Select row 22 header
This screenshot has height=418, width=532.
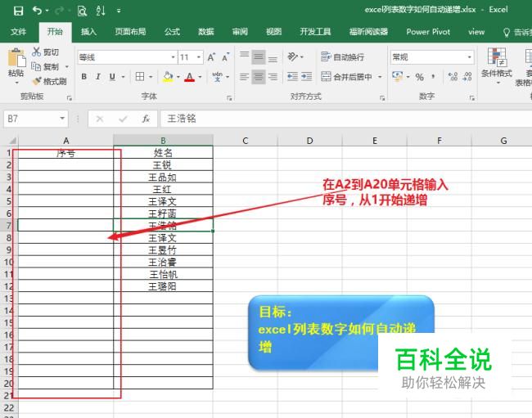tap(9, 407)
